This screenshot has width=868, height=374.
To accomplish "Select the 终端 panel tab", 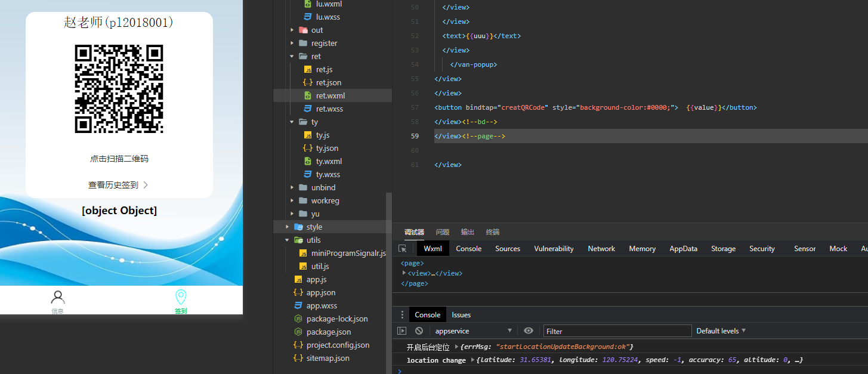I will [x=493, y=232].
